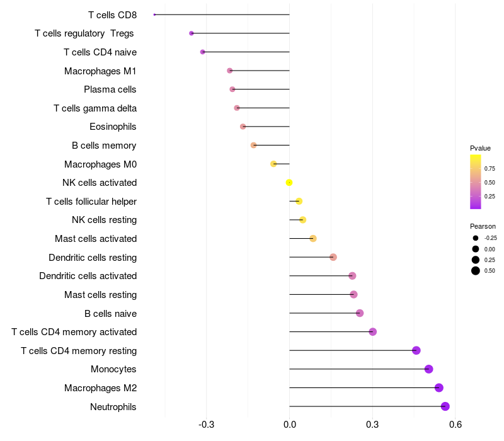Viewport: 504px width, 441px height.
Task: Select the Eosinophils axis label
Action: pyautogui.click(x=113, y=127)
